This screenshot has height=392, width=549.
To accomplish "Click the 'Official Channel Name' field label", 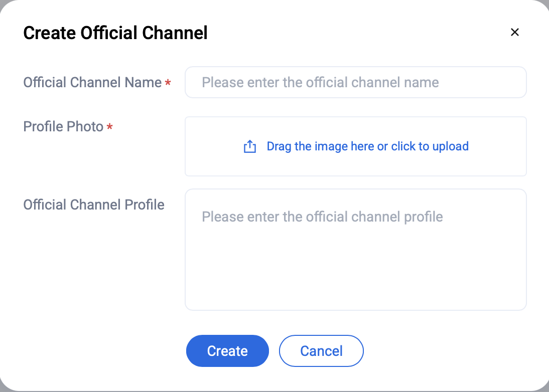I will tap(92, 83).
